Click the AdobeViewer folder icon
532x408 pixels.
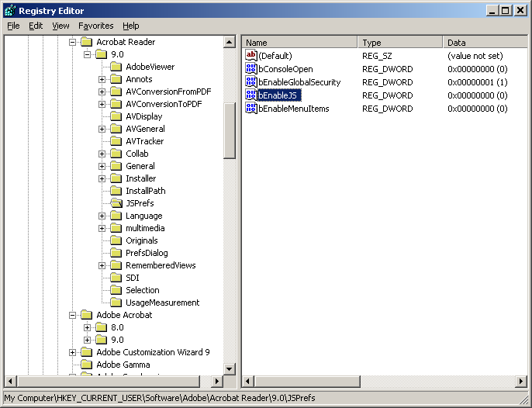coord(116,67)
